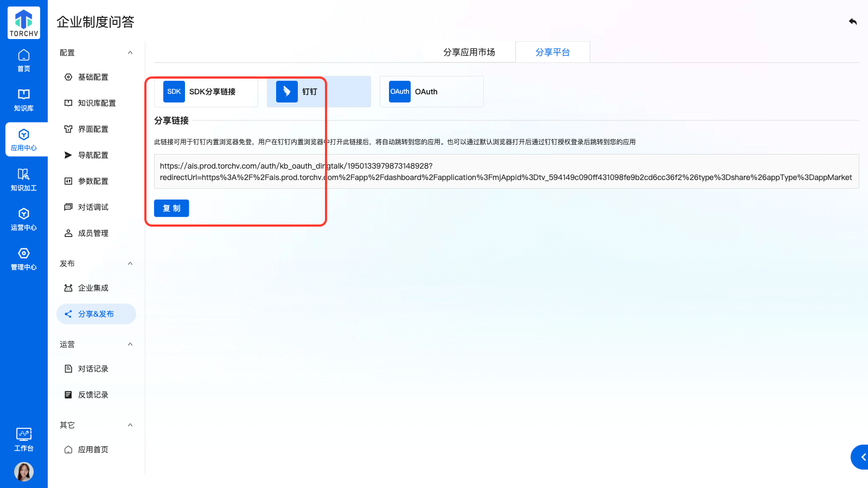Screen dimensions: 868x488
Task: Collapse the 配置 section
Action: (x=130, y=53)
